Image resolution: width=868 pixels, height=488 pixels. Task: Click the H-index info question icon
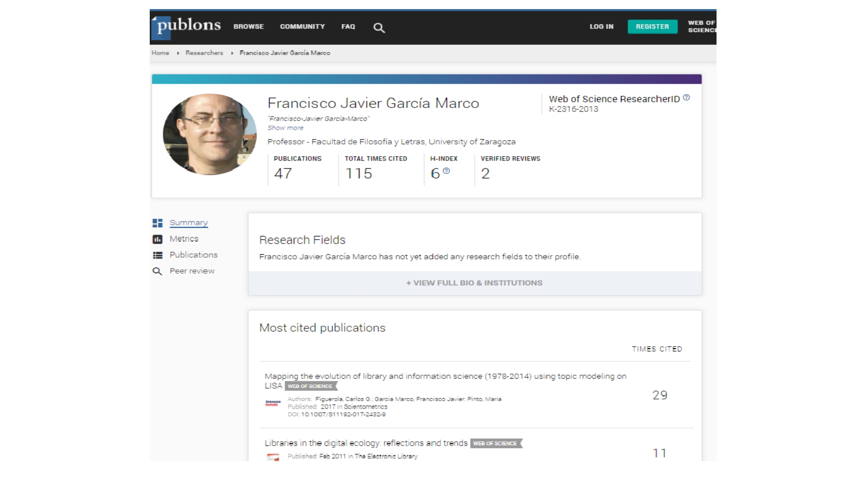[x=446, y=171]
